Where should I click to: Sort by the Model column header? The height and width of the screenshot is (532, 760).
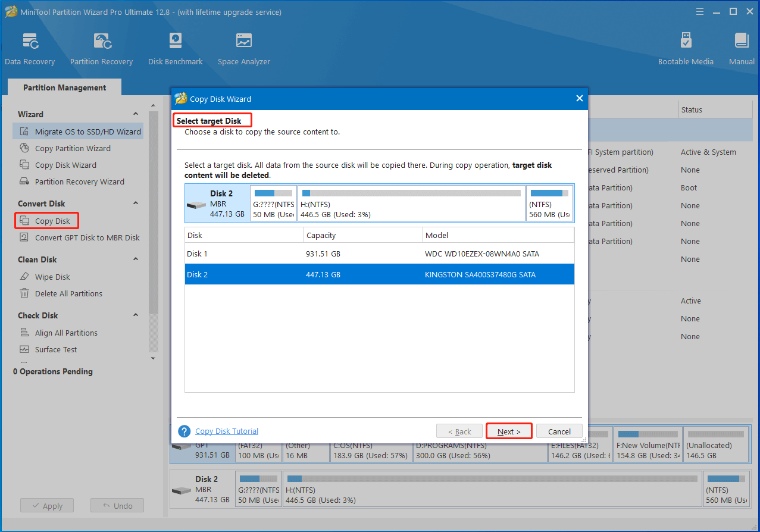[498, 235]
